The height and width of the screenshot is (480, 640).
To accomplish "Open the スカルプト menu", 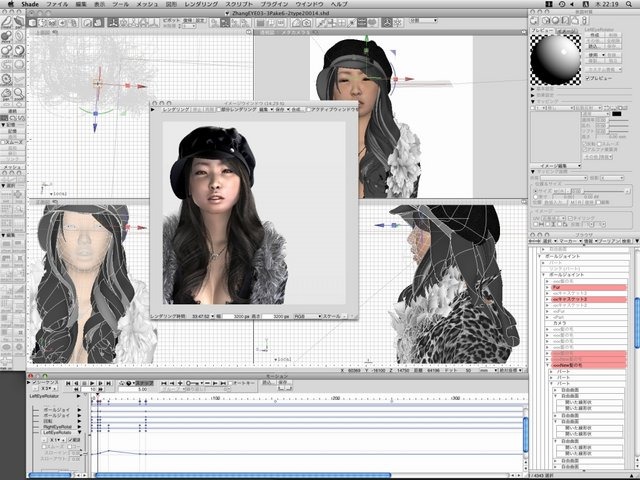I will coord(240,5).
